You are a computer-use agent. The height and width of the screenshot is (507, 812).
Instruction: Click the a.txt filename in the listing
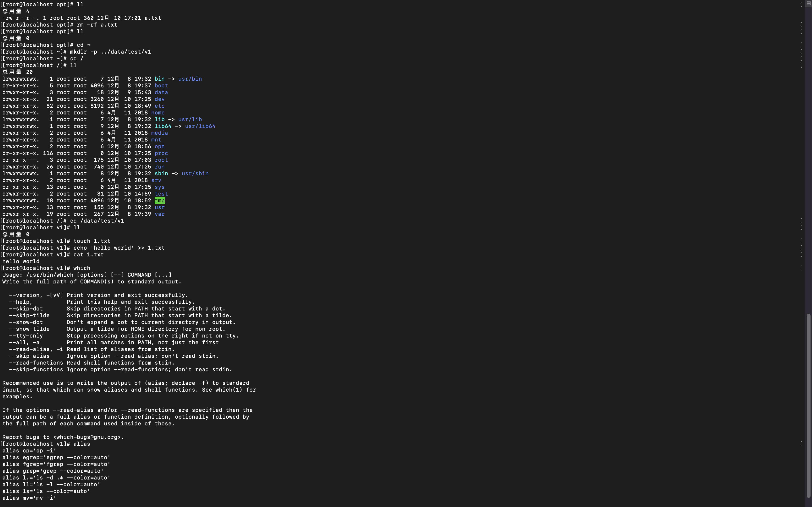(153, 18)
